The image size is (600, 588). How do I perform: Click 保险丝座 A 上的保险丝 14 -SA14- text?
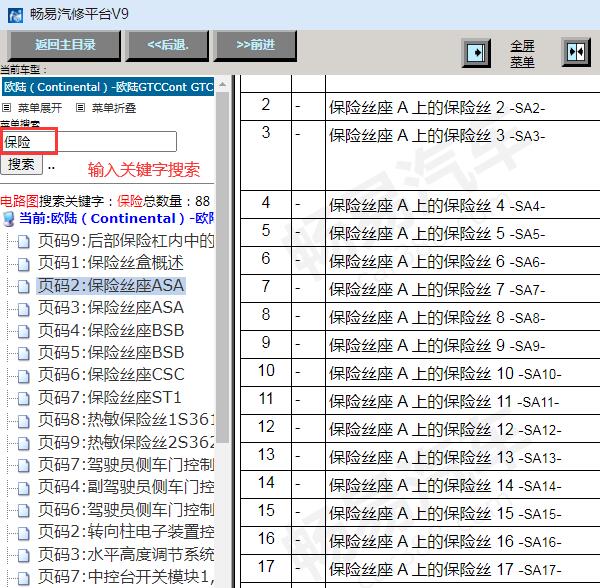[x=445, y=485]
